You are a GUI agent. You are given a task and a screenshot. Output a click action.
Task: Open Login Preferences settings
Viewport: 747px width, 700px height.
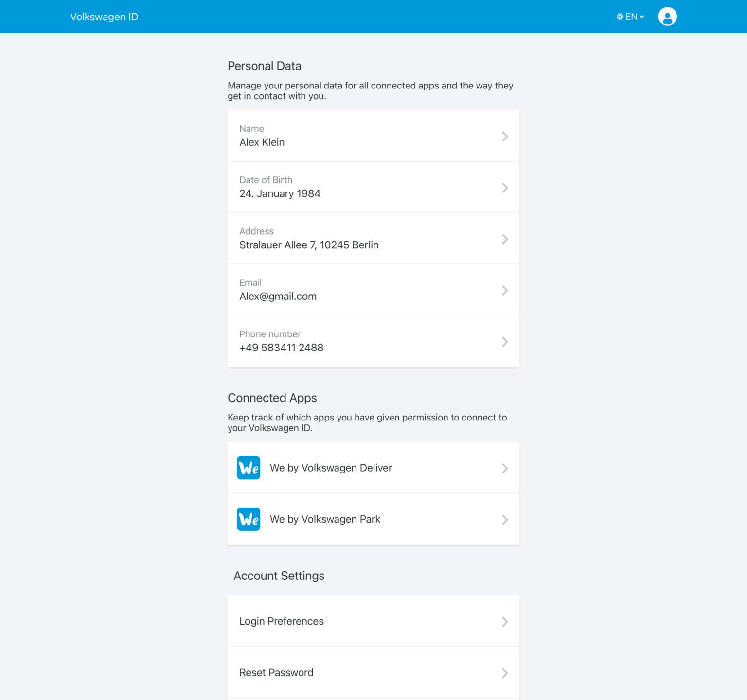pyautogui.click(x=373, y=621)
